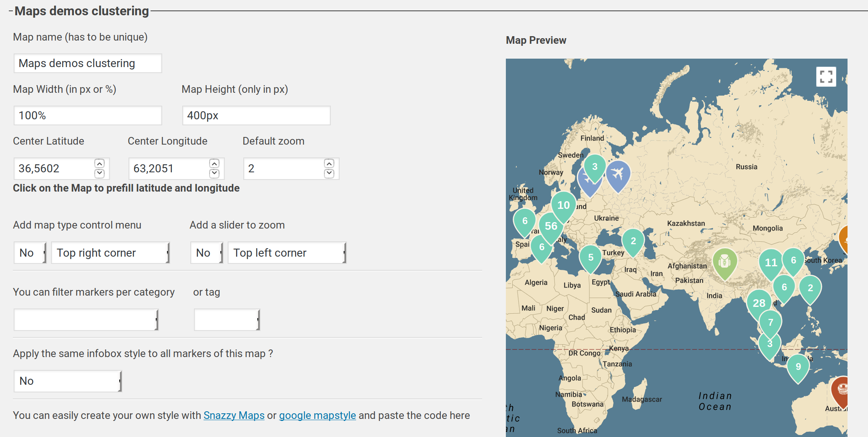868x437 pixels.
Task: Open the same infobox style dropdown
Action: pos(67,381)
